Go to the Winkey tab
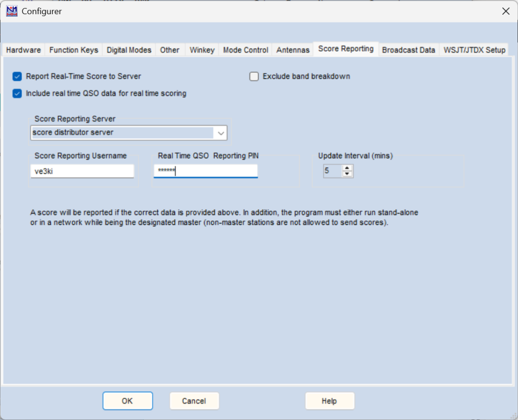518x420 pixels. point(202,50)
